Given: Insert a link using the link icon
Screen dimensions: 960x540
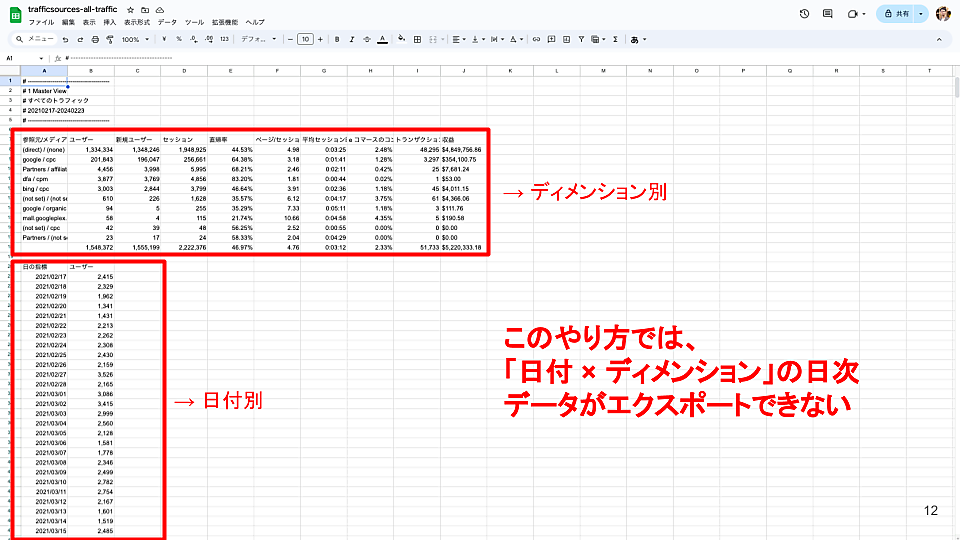Looking at the screenshot, I should (x=537, y=39).
